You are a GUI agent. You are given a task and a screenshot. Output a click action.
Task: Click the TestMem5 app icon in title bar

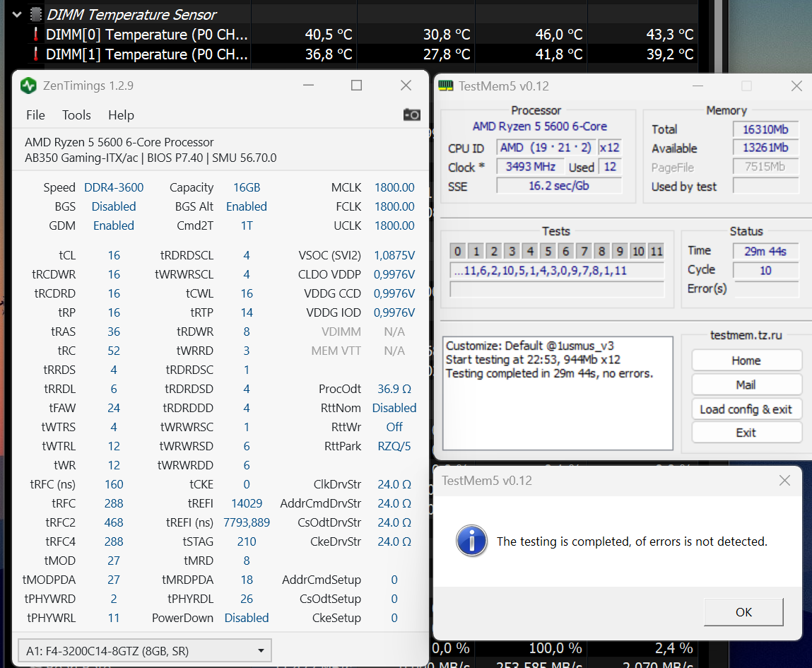click(x=446, y=86)
